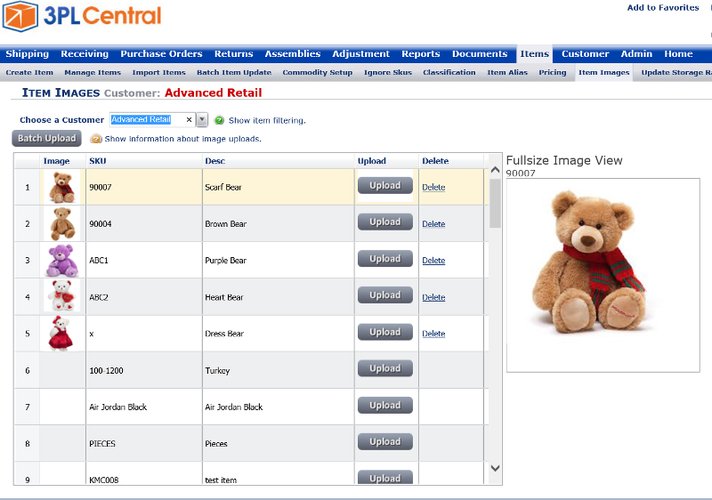Image resolution: width=712 pixels, height=500 pixels.
Task: Open the Admin menu
Action: coord(636,54)
